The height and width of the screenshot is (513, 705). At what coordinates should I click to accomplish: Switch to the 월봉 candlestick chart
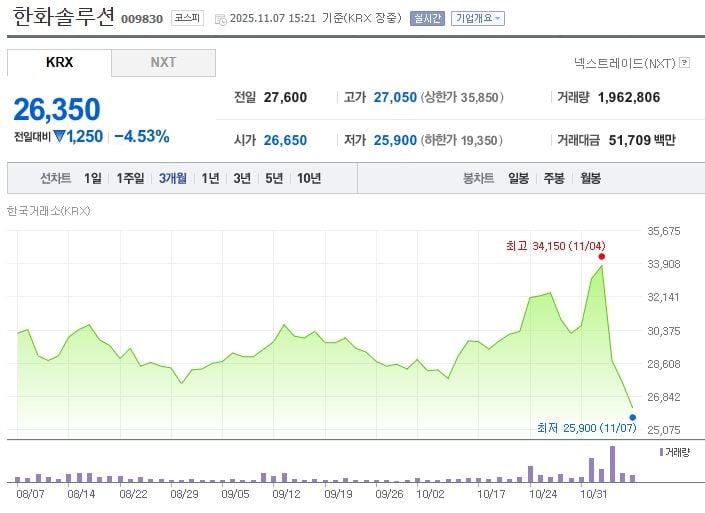(x=590, y=178)
